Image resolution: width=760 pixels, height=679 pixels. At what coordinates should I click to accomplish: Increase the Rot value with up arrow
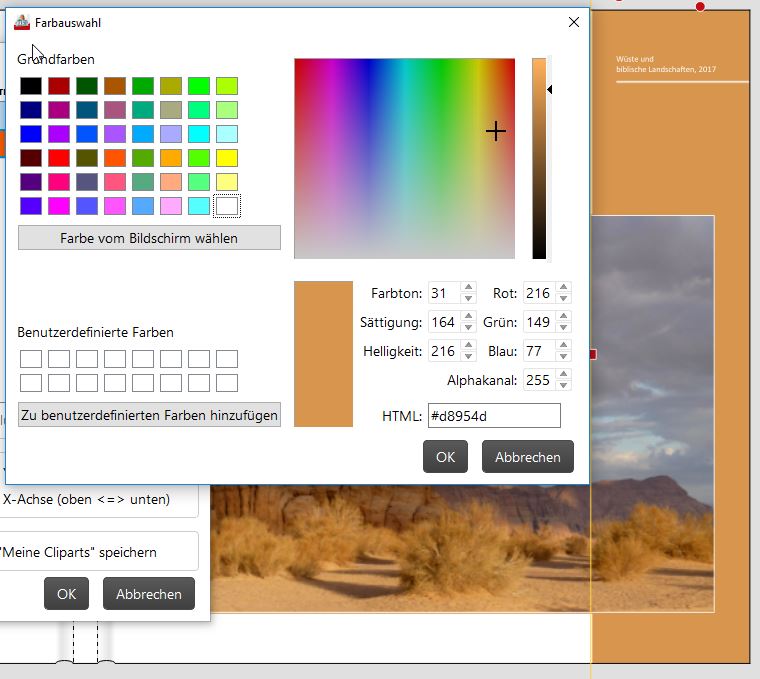(563, 287)
